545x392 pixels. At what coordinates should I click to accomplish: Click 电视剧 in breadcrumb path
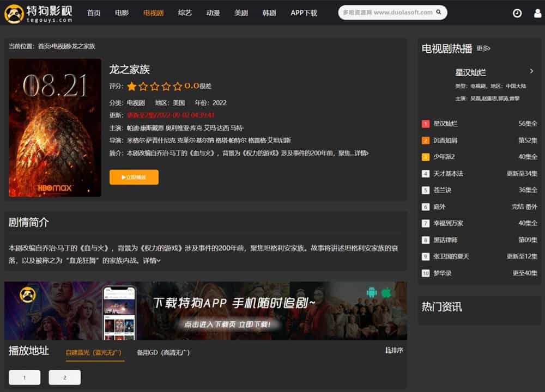[61, 46]
